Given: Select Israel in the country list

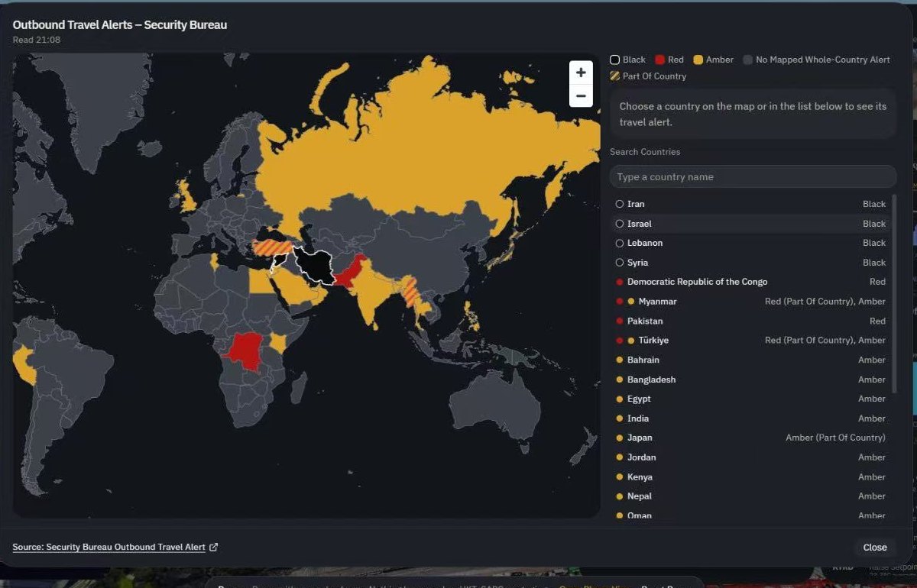Looking at the screenshot, I should (750, 224).
